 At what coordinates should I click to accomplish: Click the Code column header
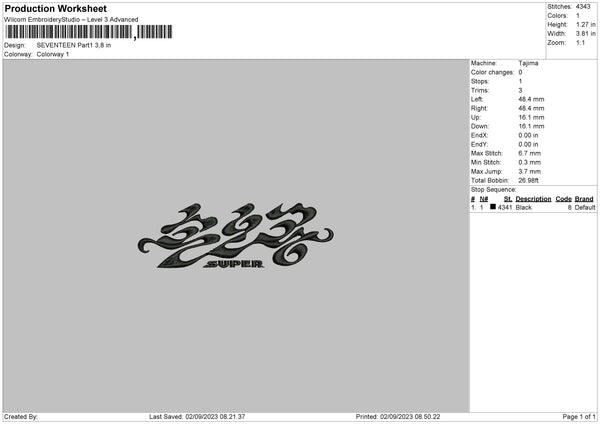click(x=563, y=199)
